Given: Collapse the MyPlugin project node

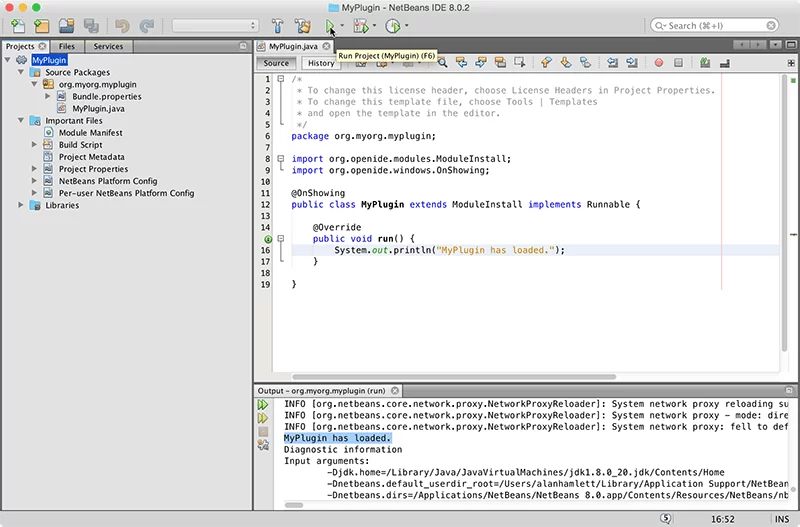Looking at the screenshot, I should coord(8,60).
